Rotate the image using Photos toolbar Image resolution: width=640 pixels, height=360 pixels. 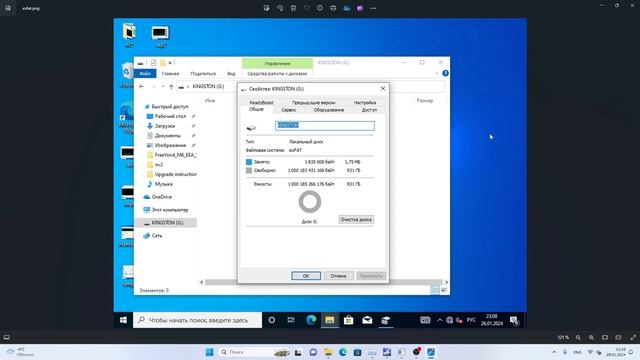tap(280, 8)
